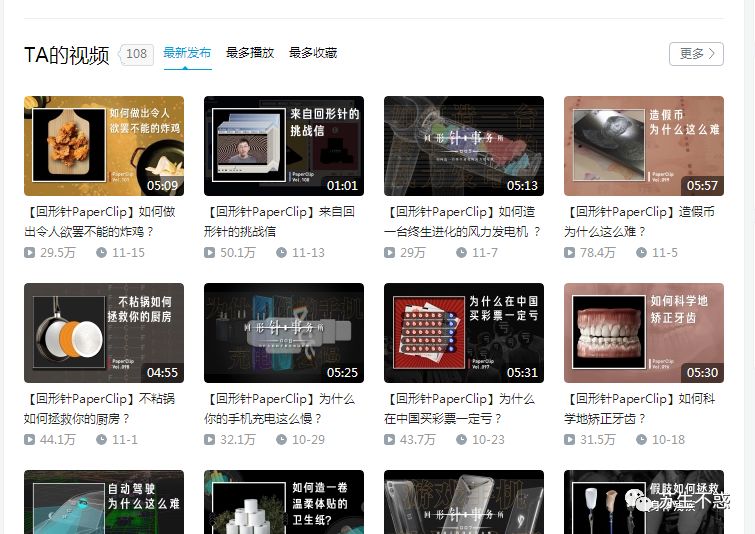This screenshot has height=534, width=755.
Task: Click title 如何造一台终生进化的风力发电机
Action: [462, 221]
